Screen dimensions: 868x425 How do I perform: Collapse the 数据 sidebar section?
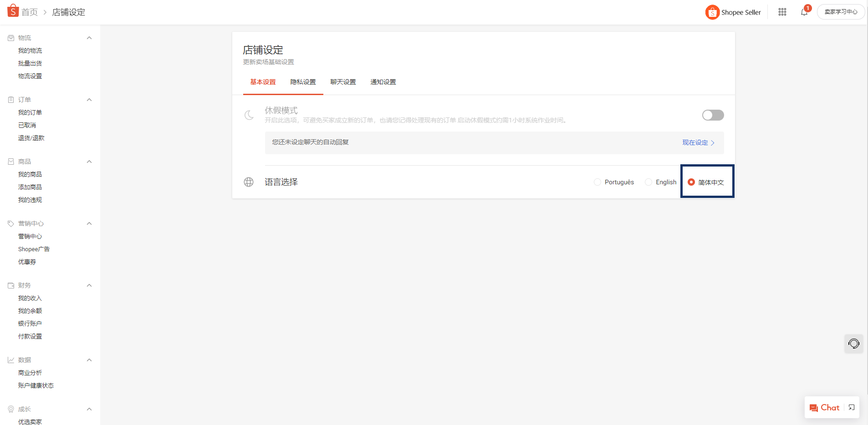pyautogui.click(x=89, y=360)
